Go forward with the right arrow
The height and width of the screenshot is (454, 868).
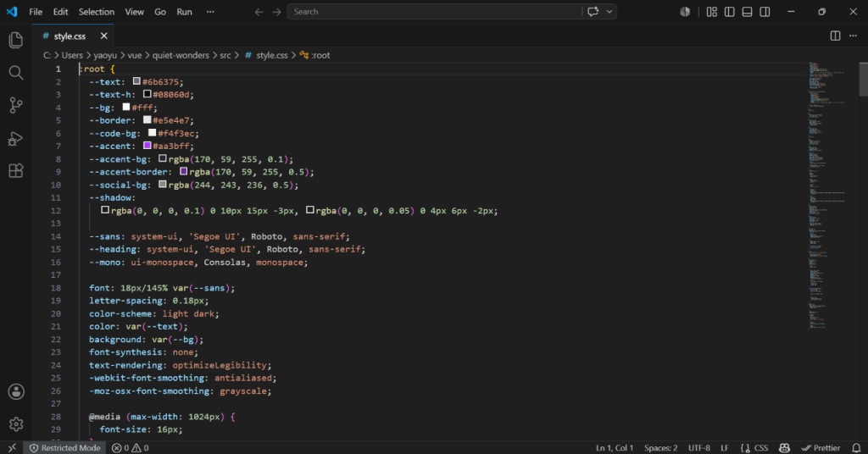[277, 12]
